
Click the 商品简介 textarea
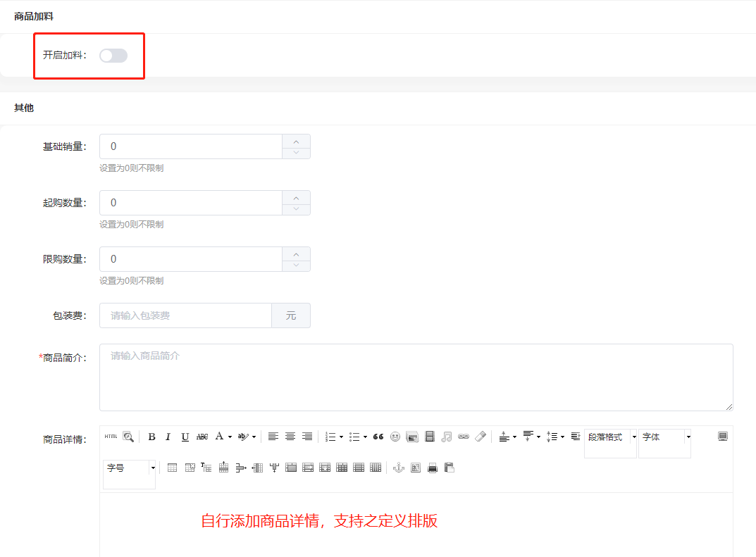pyautogui.click(x=416, y=377)
